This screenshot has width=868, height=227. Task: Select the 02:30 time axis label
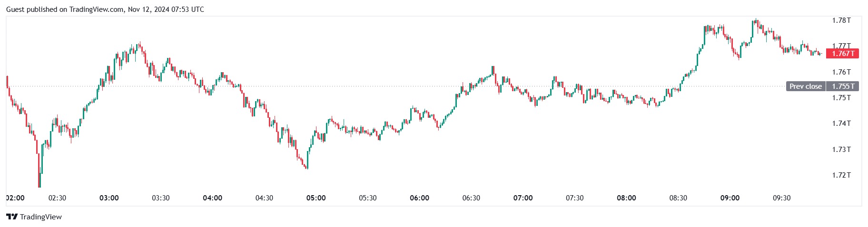[57, 198]
